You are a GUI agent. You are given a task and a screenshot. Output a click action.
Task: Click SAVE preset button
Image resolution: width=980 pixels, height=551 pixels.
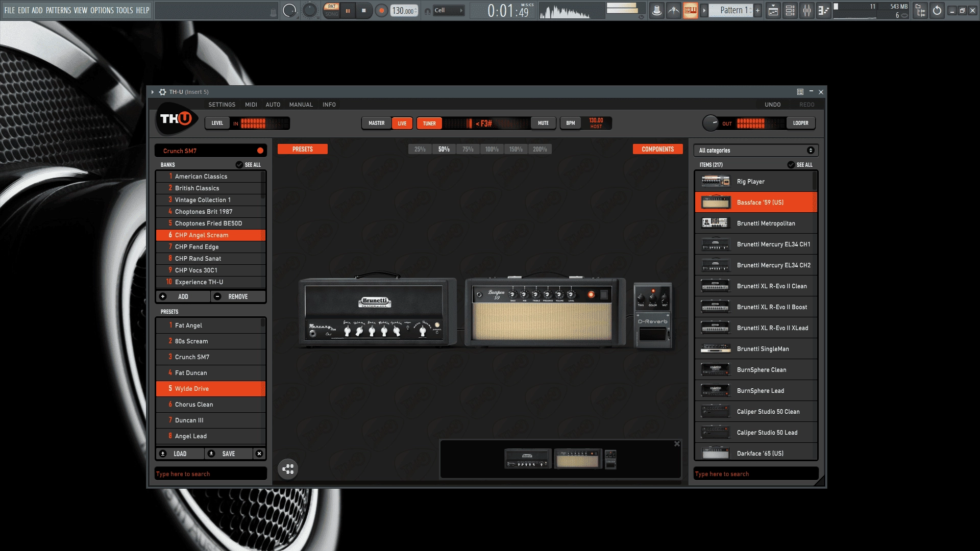[229, 454]
